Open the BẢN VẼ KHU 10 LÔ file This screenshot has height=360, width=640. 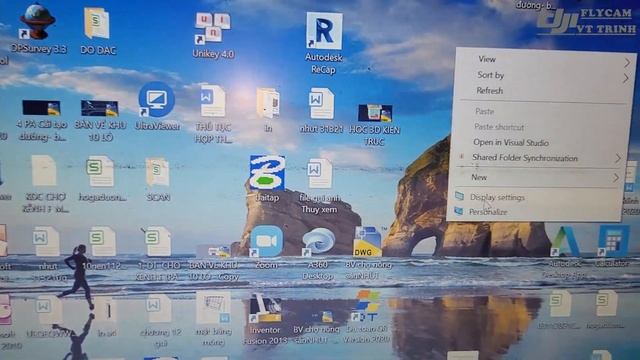(x=100, y=108)
